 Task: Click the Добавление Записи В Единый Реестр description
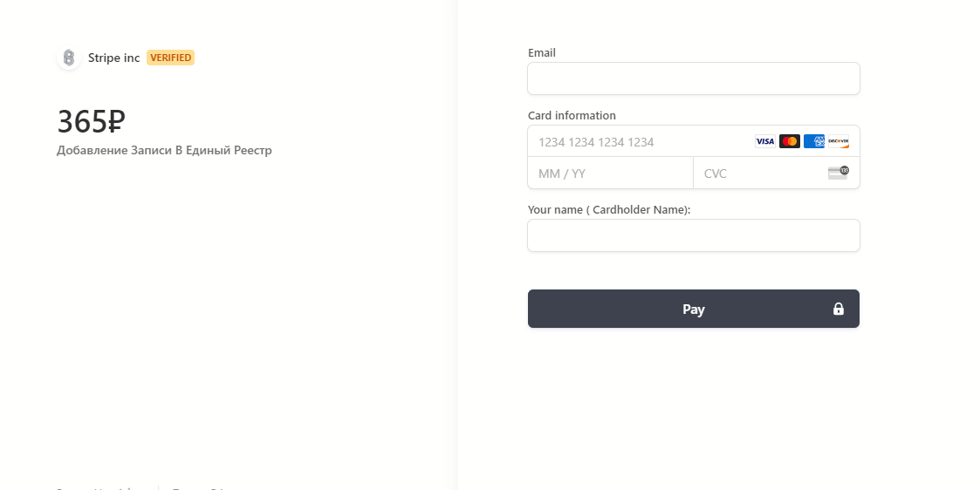tap(164, 151)
